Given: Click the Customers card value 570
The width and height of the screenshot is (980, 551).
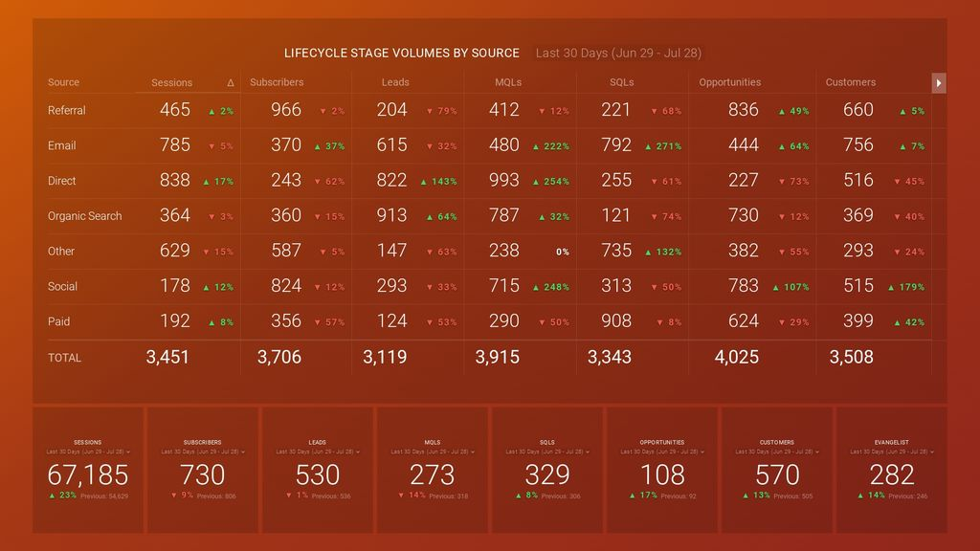Looking at the screenshot, I should tap(777, 474).
